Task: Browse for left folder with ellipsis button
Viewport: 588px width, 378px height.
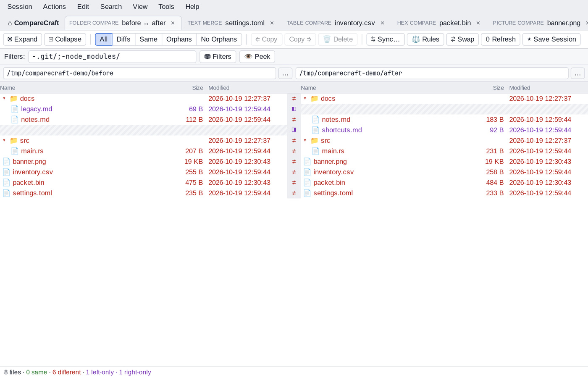Action: 285,73
